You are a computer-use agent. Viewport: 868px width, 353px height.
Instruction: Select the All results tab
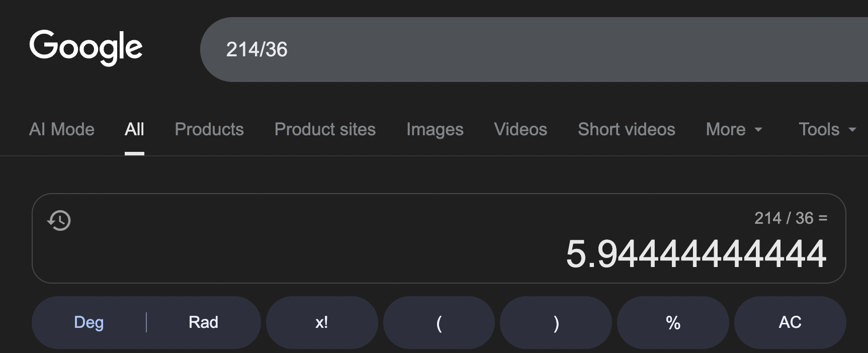click(x=134, y=130)
